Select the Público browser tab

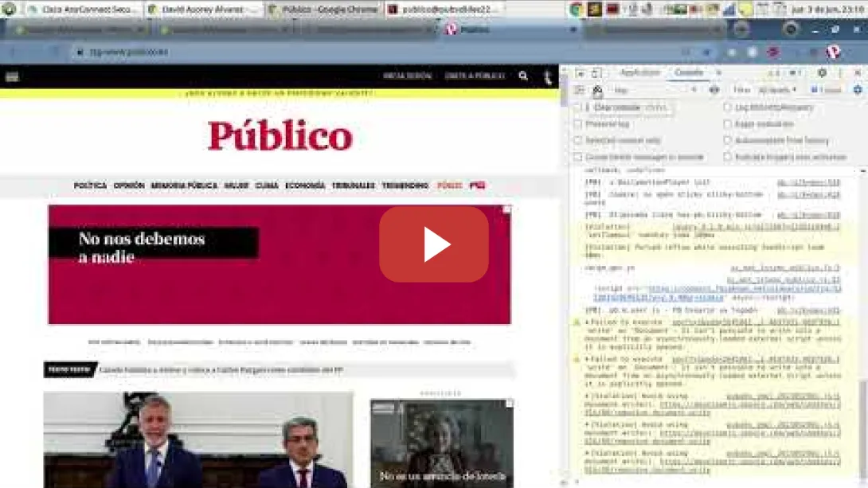click(x=511, y=29)
